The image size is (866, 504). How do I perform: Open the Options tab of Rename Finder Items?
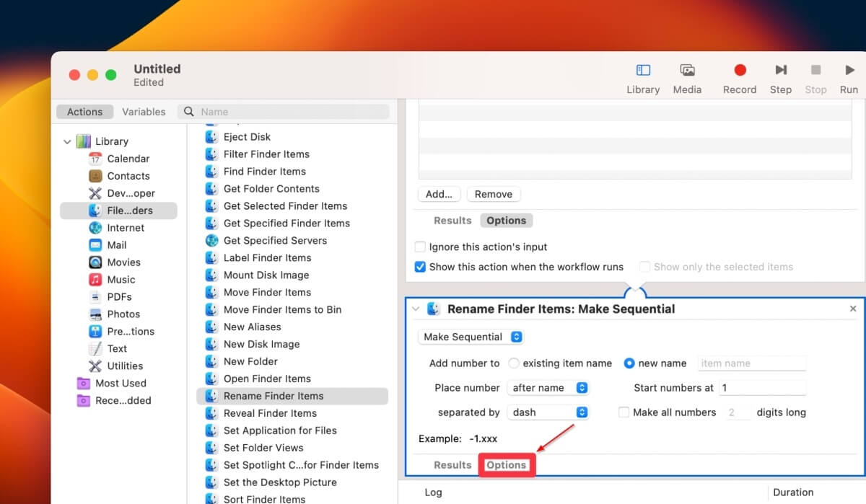[507, 465]
